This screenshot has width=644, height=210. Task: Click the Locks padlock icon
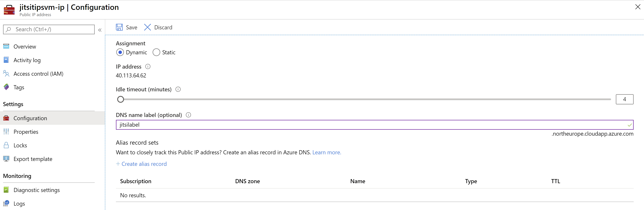6,145
